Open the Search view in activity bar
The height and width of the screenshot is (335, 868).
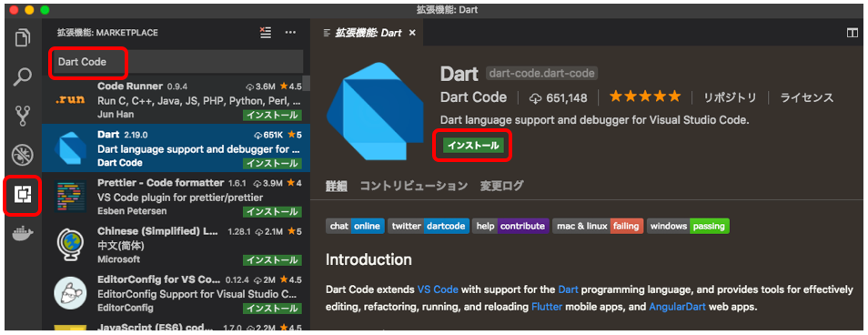[23, 77]
